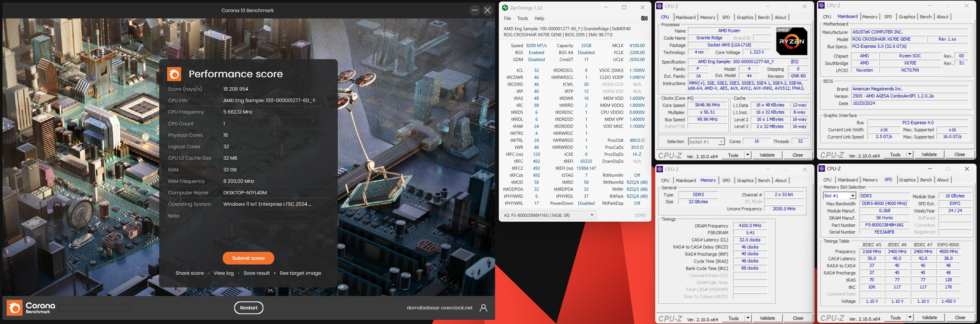Click the Submit score button
This screenshot has height=324, width=980.
click(x=248, y=258)
